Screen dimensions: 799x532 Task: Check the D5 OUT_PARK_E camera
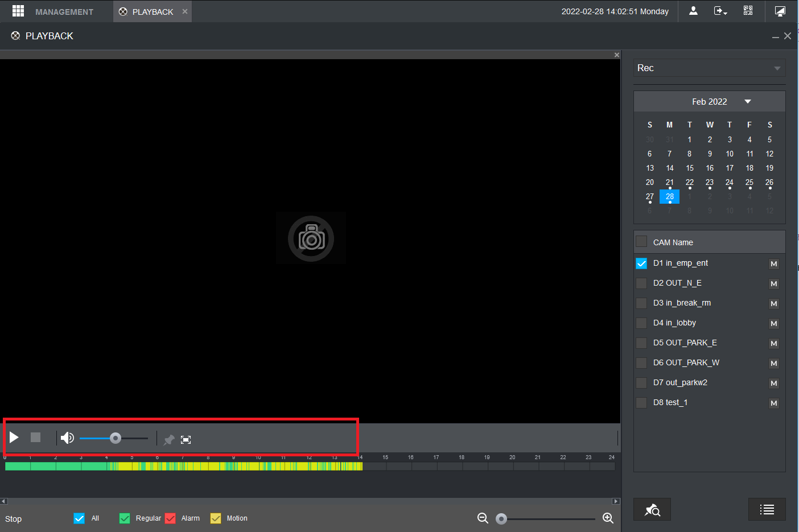tap(641, 343)
